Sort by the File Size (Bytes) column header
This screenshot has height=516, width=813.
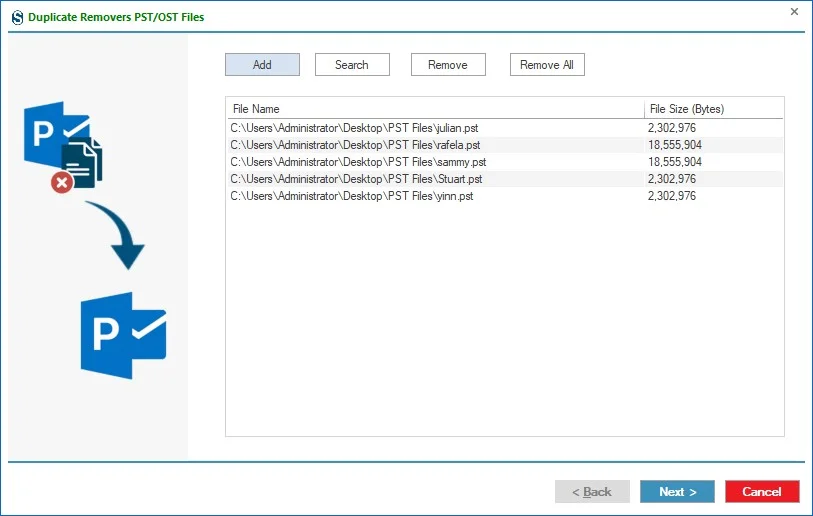pyautogui.click(x=713, y=109)
